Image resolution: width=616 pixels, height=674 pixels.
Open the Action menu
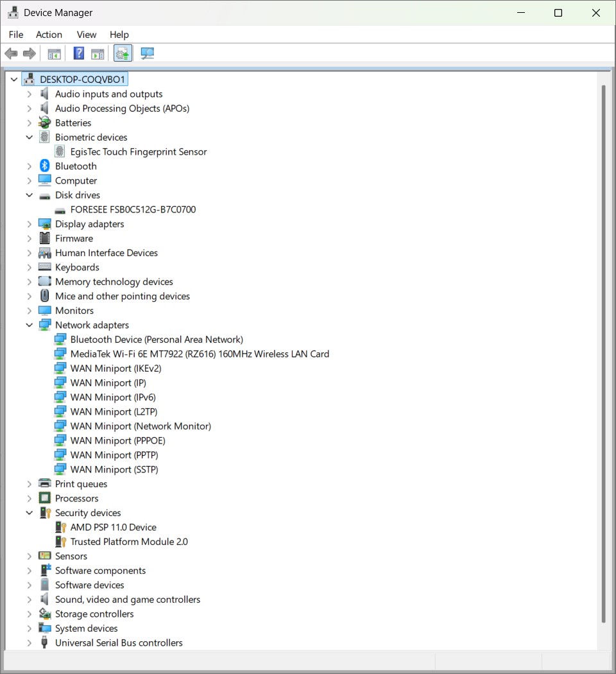point(49,35)
